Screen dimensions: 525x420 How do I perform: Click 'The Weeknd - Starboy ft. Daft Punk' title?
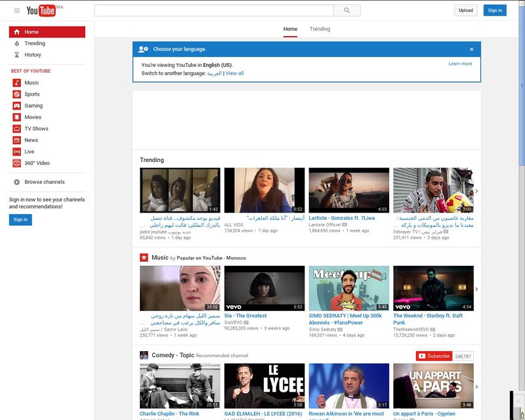pos(428,319)
